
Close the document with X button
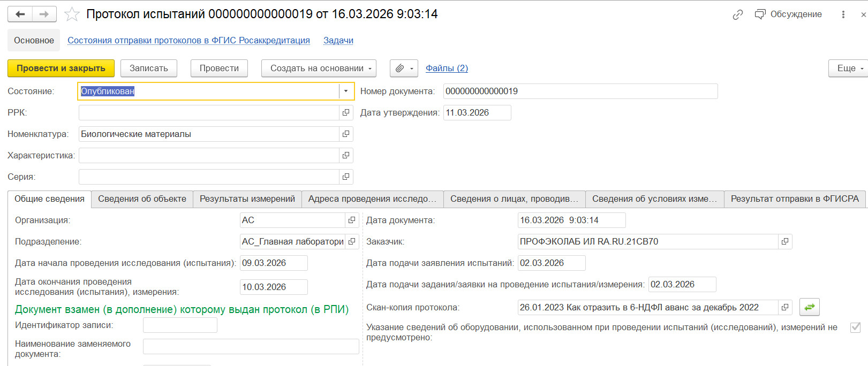pyautogui.click(x=863, y=14)
